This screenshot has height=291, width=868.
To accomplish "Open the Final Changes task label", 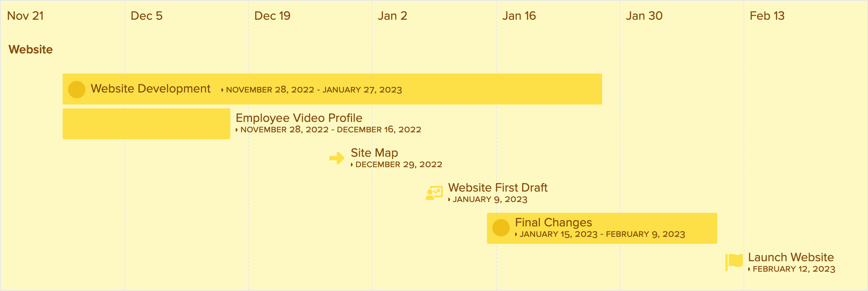I will [x=553, y=223].
